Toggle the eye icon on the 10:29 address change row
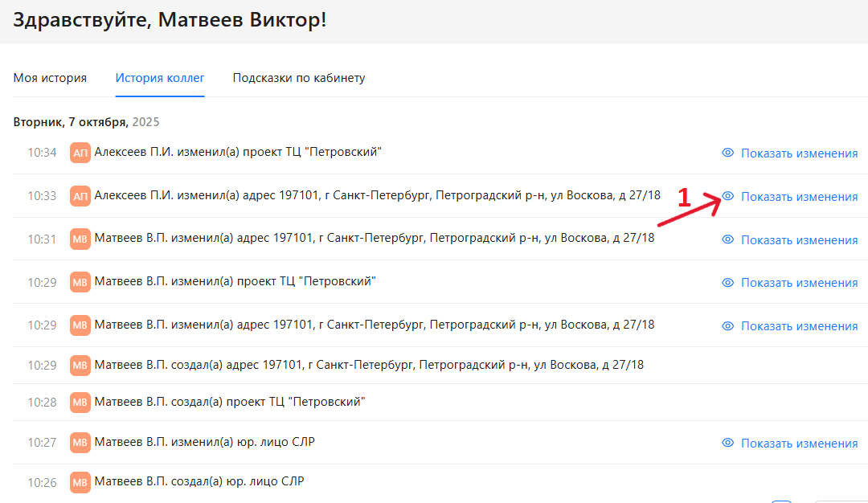868x503 pixels. pos(727,325)
